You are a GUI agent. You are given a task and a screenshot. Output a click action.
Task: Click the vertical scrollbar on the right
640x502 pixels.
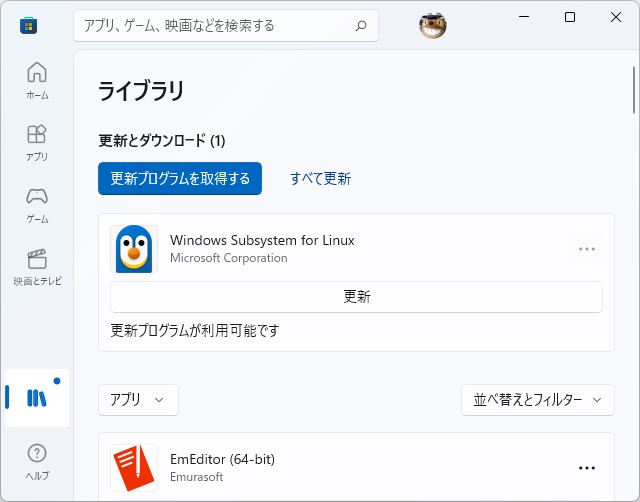point(634,90)
